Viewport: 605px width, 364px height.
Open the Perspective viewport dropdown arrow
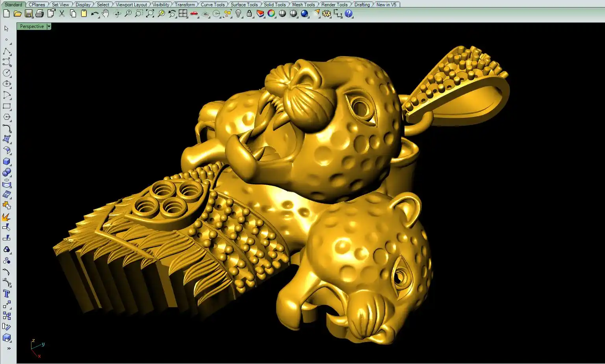coord(49,26)
